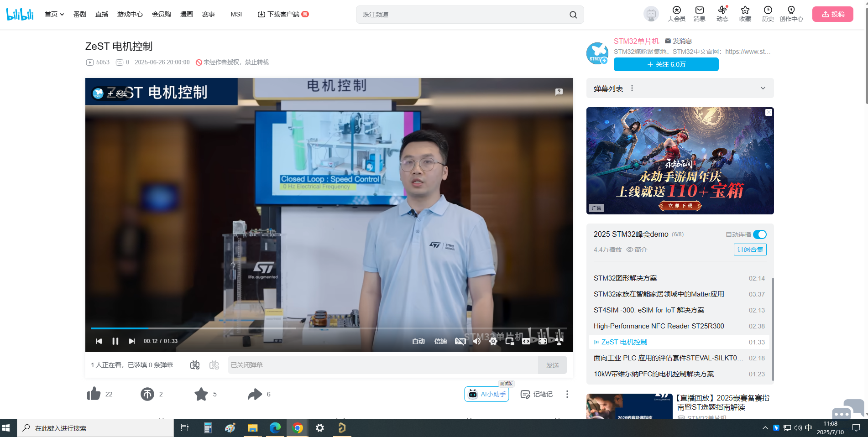The width and height of the screenshot is (868, 437).
Task: Open the AI小助手 assistant
Action: click(486, 394)
